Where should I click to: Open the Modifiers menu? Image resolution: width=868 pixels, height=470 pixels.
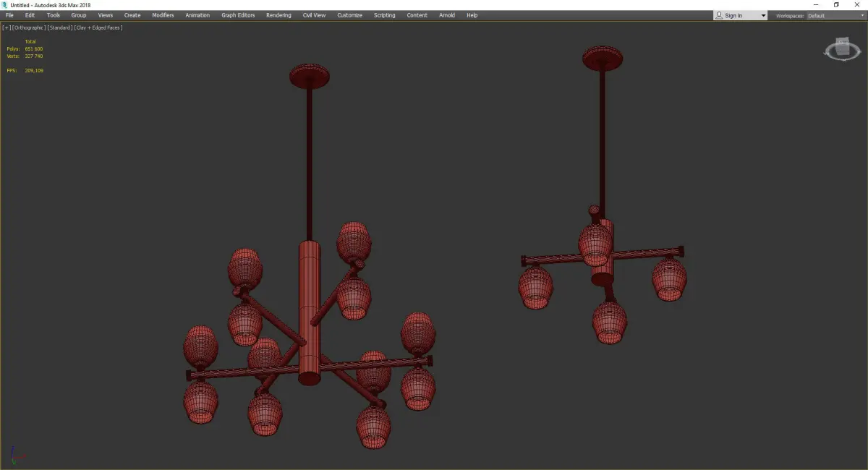tap(163, 15)
